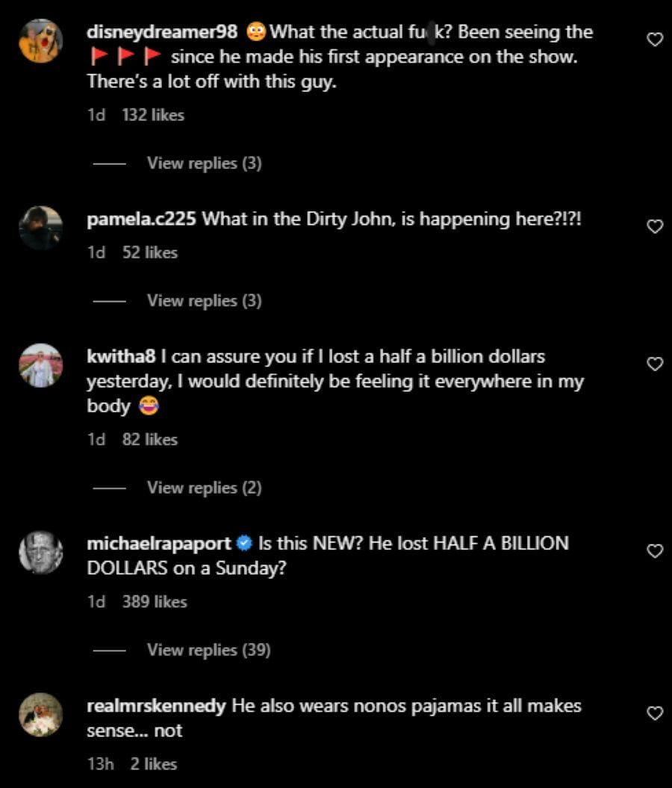The width and height of the screenshot is (672, 788).
Task: Open the 132 likes list
Action: [152, 115]
